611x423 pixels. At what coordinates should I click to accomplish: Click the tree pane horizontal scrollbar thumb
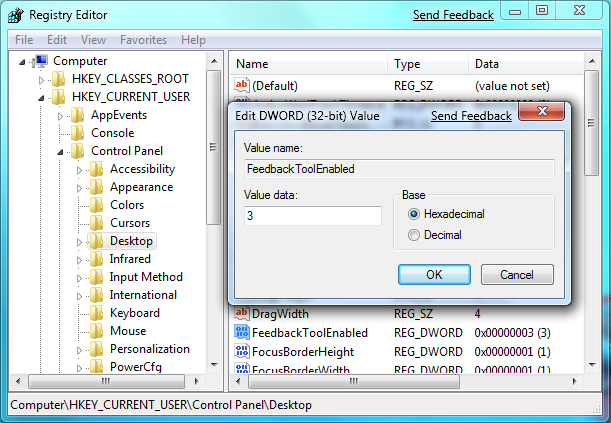click(106, 381)
